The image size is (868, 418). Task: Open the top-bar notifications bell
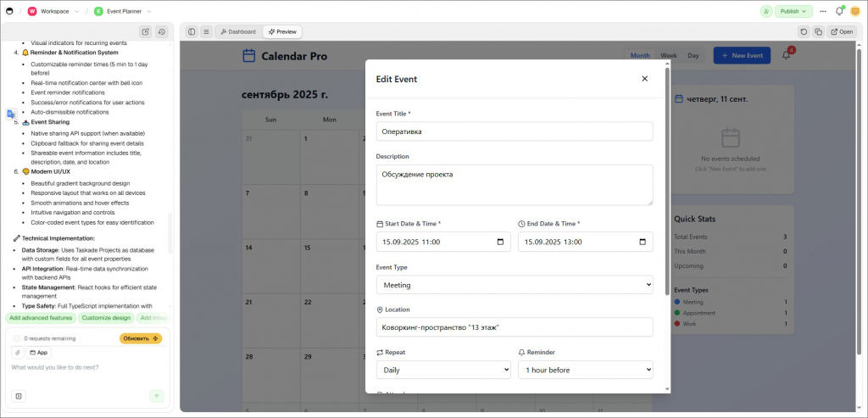pos(839,11)
